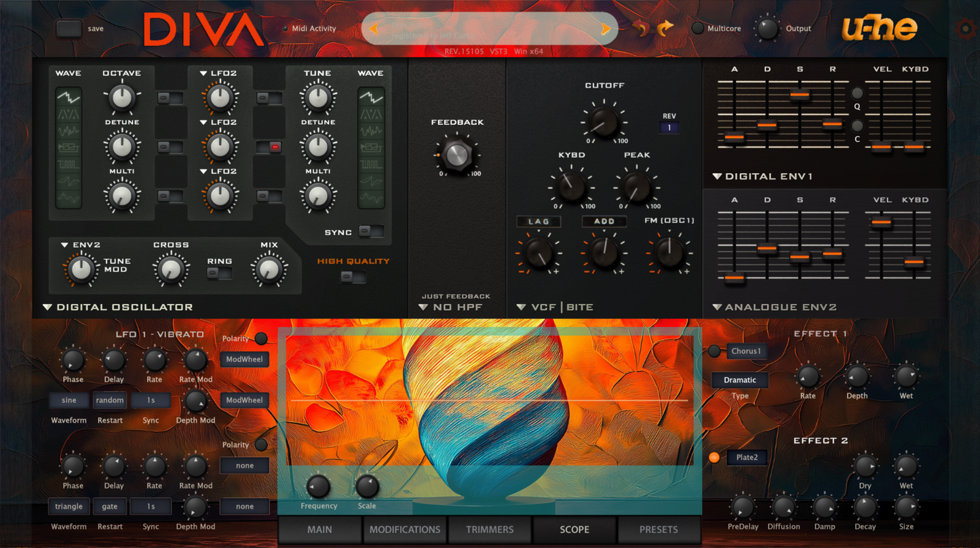Image resolution: width=980 pixels, height=548 pixels.
Task: Click the Digital Env1 Attack slider
Action: 734,137
